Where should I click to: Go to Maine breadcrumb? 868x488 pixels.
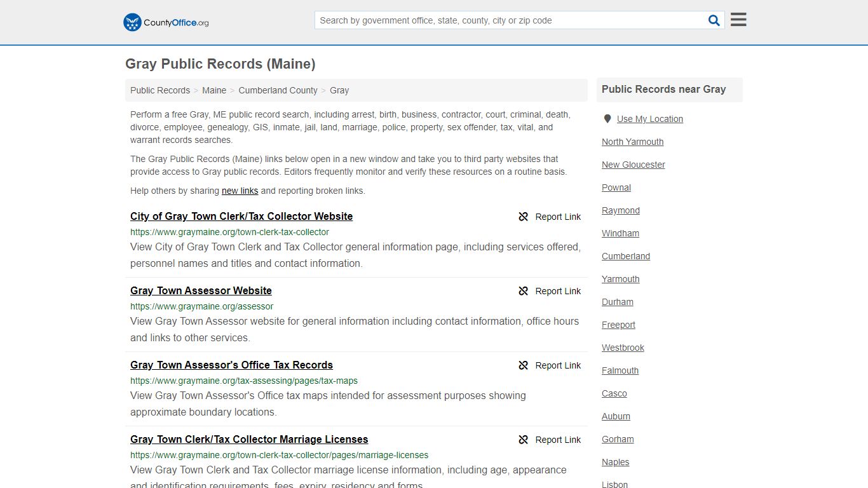point(214,90)
